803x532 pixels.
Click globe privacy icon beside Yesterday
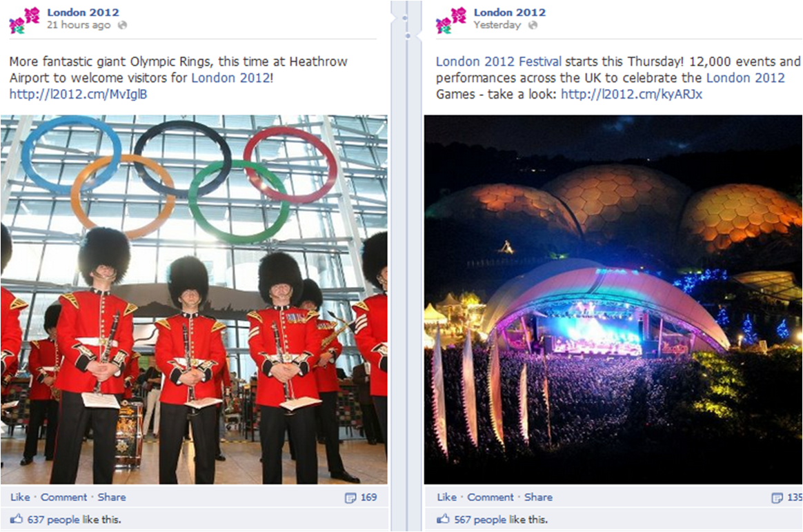533,25
